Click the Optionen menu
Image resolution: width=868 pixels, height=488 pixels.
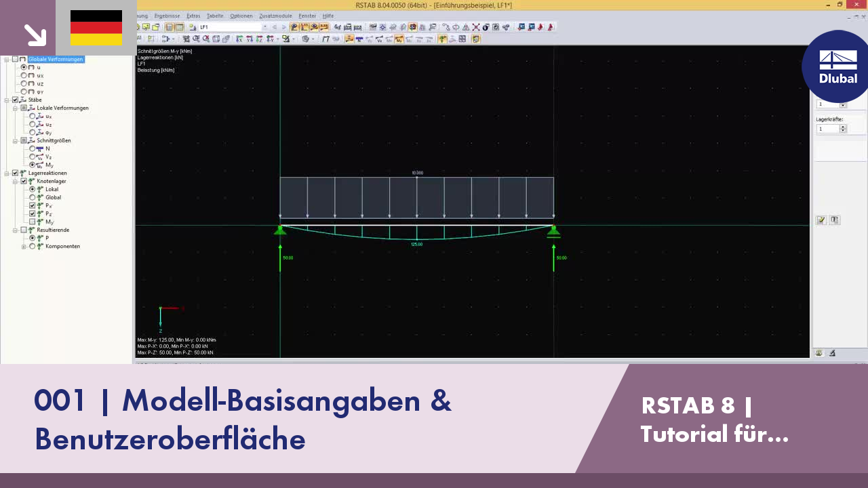tap(242, 16)
